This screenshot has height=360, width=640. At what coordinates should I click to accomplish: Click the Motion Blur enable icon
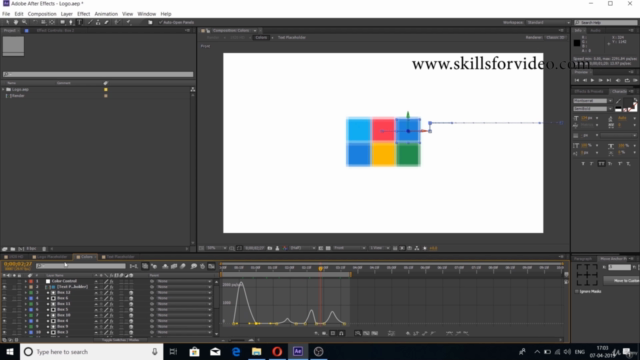183,266
